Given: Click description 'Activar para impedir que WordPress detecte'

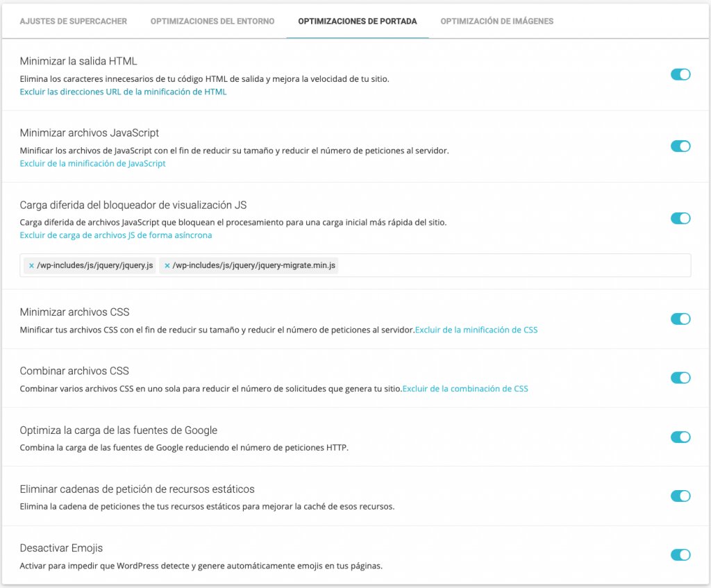Looking at the screenshot, I should (201, 566).
